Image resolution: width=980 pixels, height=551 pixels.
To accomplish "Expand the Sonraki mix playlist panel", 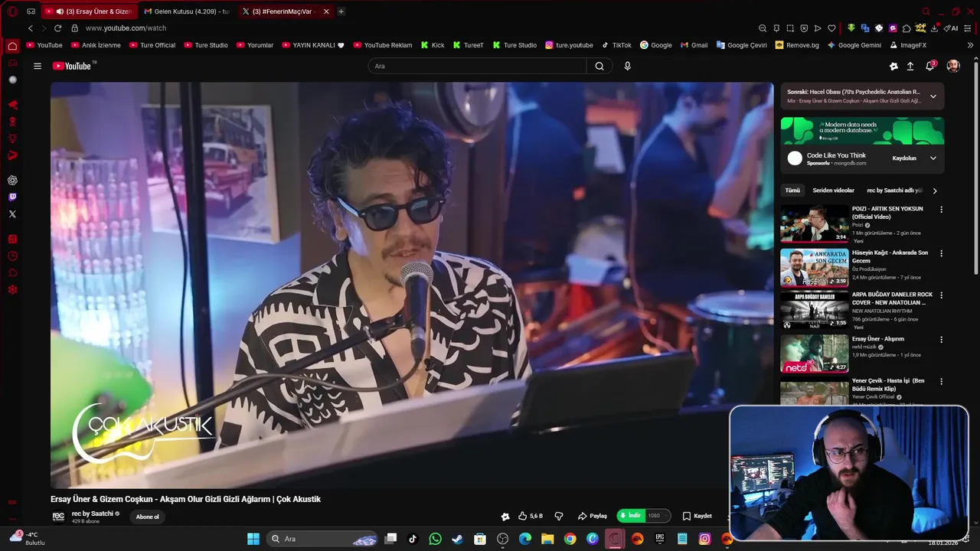I will point(933,96).
